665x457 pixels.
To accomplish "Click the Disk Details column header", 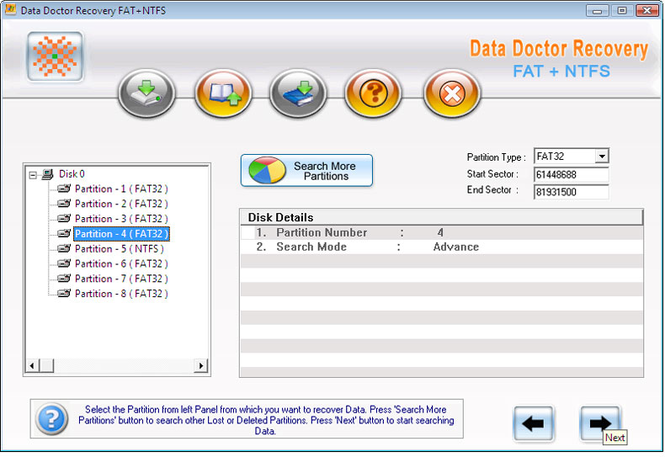I will coord(441,217).
